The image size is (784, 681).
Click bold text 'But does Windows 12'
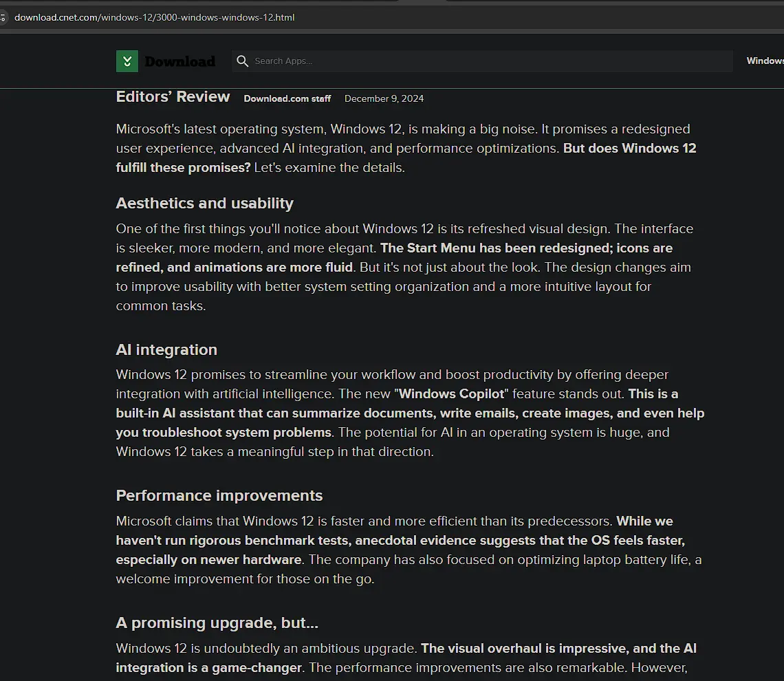629,149
